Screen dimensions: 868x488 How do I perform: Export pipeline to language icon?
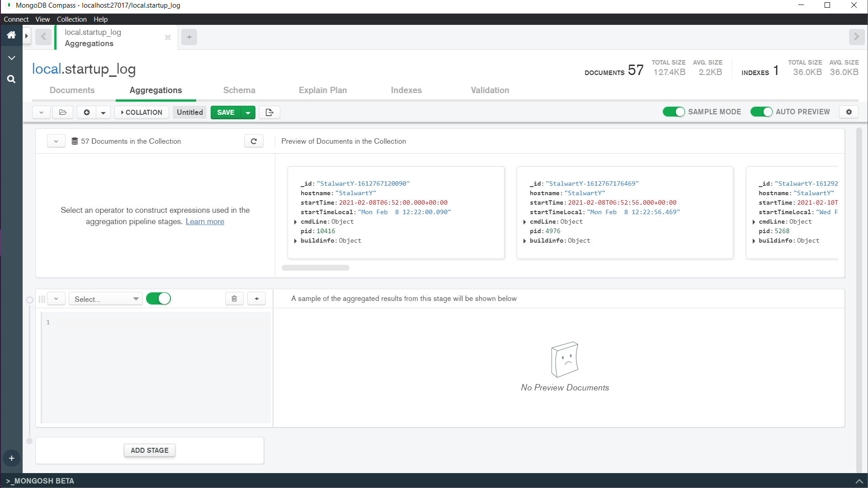pyautogui.click(x=269, y=112)
